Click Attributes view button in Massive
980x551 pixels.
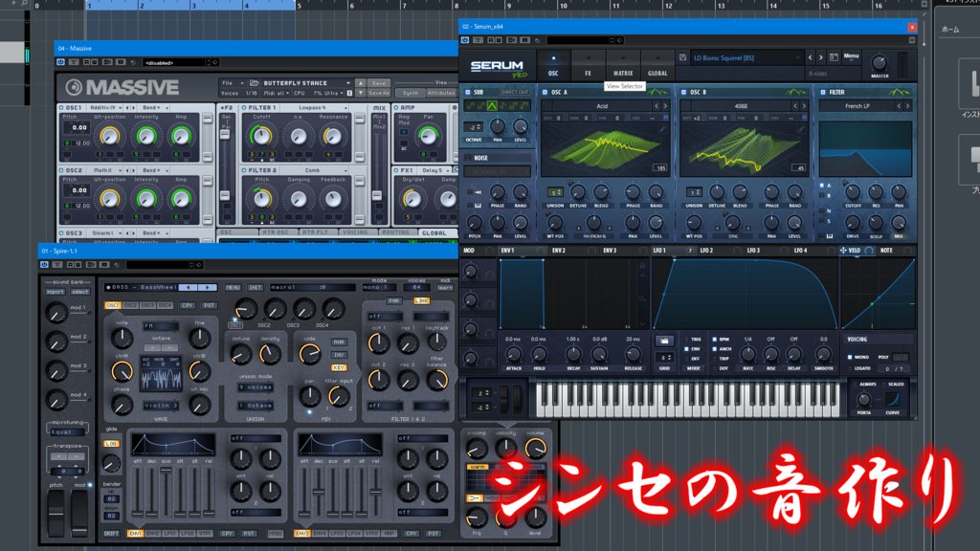tap(441, 93)
